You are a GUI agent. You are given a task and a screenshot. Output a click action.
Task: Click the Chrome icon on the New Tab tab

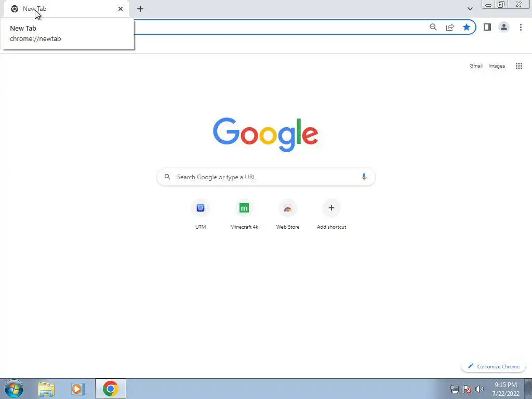point(14,9)
